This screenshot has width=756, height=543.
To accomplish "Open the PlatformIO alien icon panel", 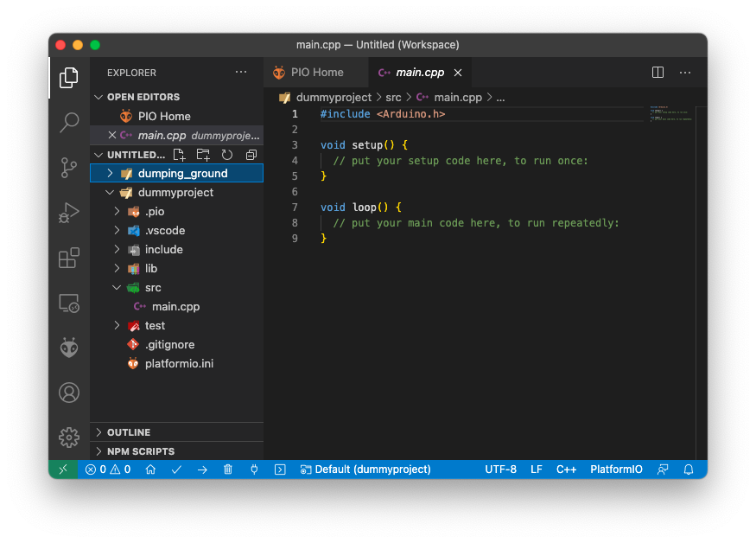I will click(69, 348).
